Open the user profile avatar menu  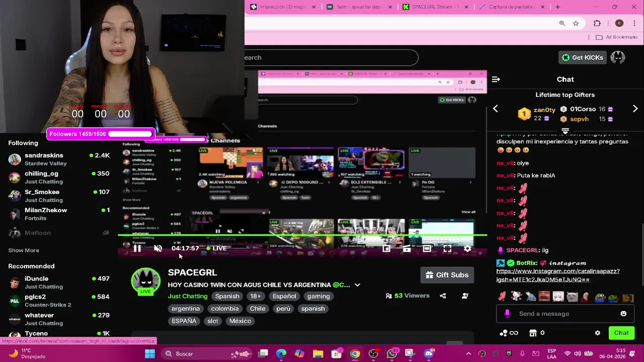[x=618, y=57]
